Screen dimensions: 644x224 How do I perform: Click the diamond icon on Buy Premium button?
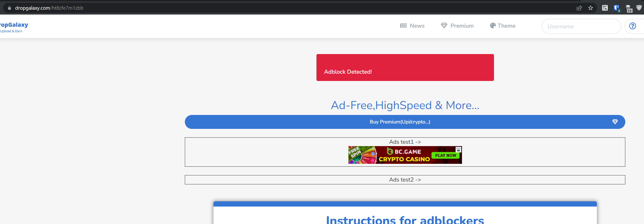click(615, 122)
